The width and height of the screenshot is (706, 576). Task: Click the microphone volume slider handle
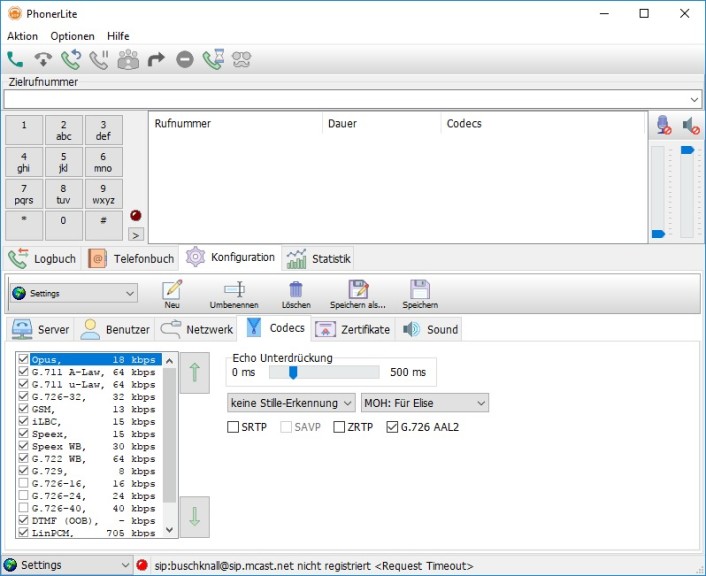point(658,234)
